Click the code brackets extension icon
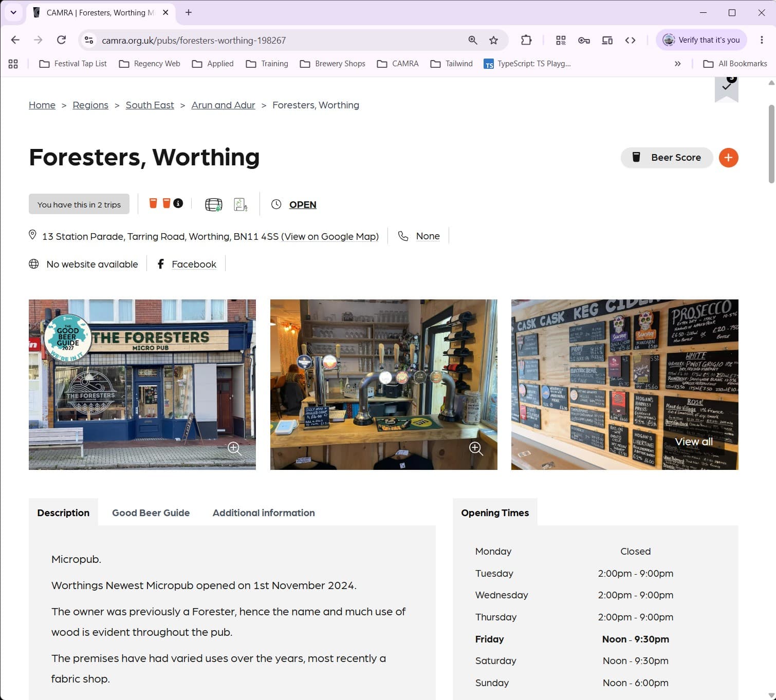Image resolution: width=776 pixels, height=700 pixels. (630, 40)
